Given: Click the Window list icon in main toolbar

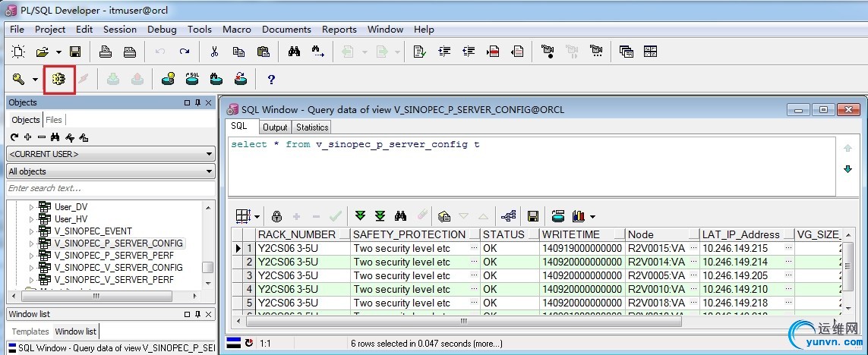Looking at the screenshot, I should 626,52.
